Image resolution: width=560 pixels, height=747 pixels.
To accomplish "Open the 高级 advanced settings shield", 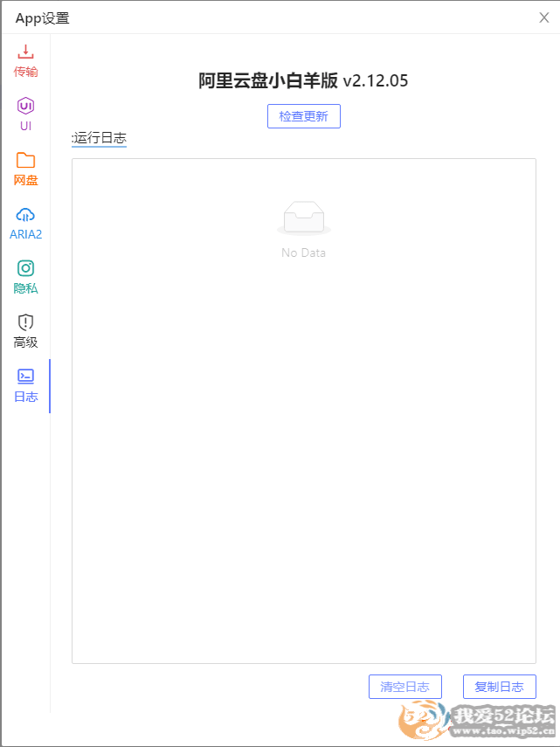I will point(25,332).
